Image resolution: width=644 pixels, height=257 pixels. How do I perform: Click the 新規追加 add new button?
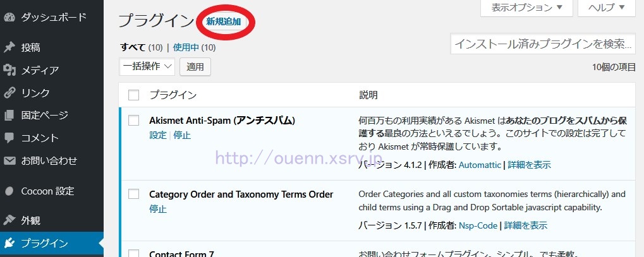pyautogui.click(x=224, y=21)
